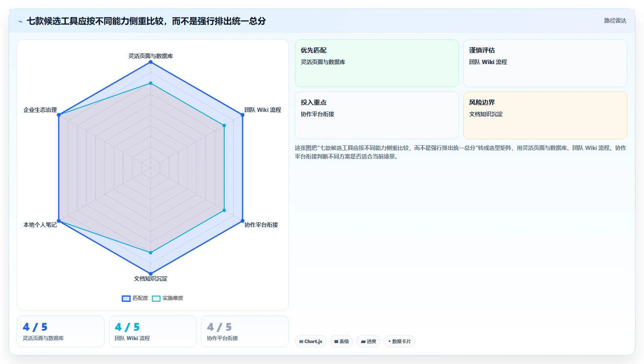Click the description paragraph starting 这张图把
Image resolution: width=644 pixels, height=364 pixels.
tap(460, 152)
